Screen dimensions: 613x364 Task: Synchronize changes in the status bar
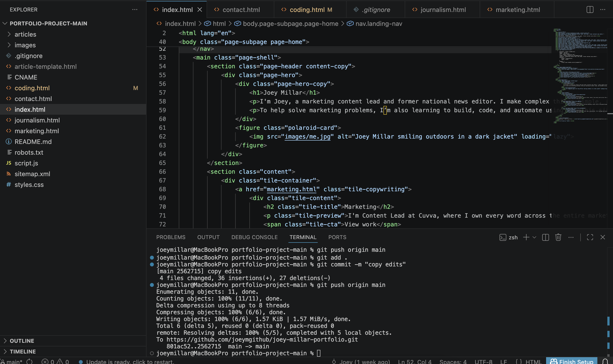30,362
